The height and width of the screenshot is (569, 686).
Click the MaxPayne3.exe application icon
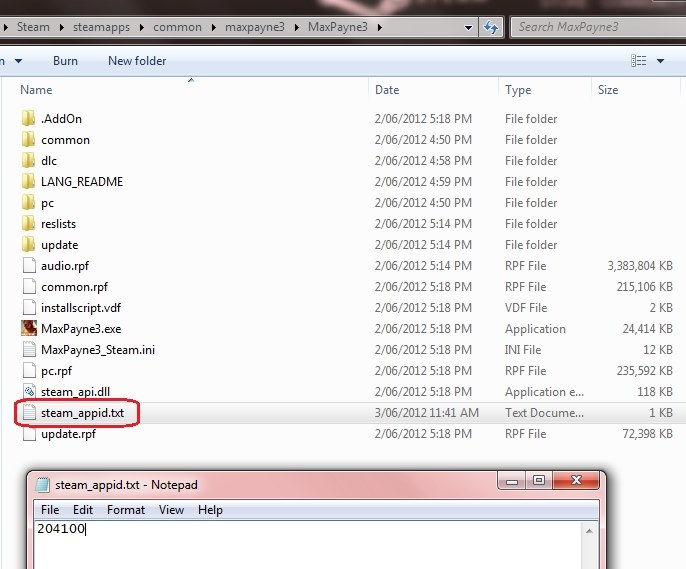29,328
